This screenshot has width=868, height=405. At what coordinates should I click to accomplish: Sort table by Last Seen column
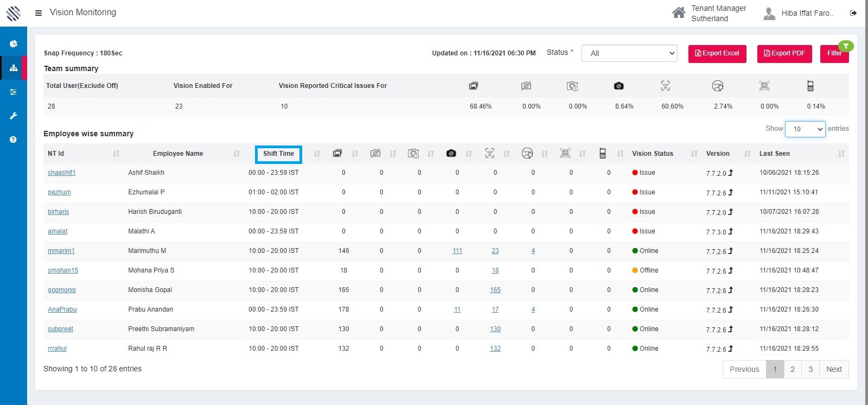pos(774,154)
